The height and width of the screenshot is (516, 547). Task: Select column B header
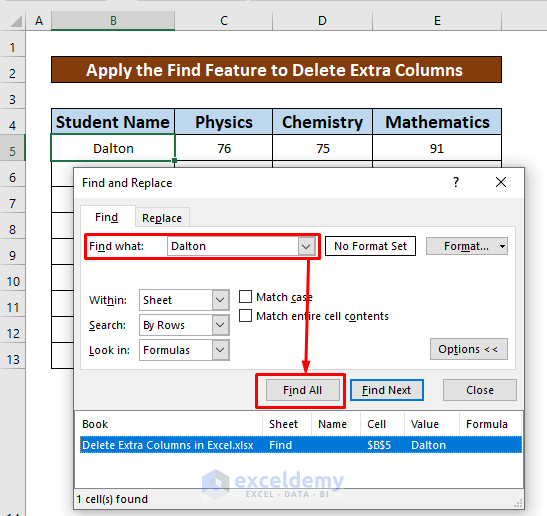[113, 21]
